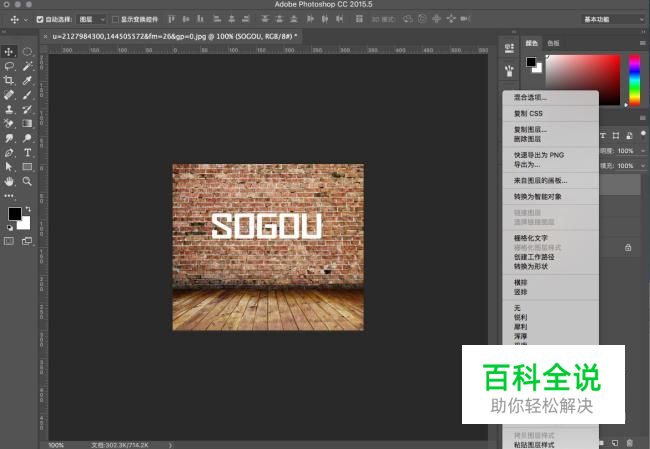Image resolution: width=650 pixels, height=449 pixels.
Task: Select the History Brush tool
Action: pos(27,109)
